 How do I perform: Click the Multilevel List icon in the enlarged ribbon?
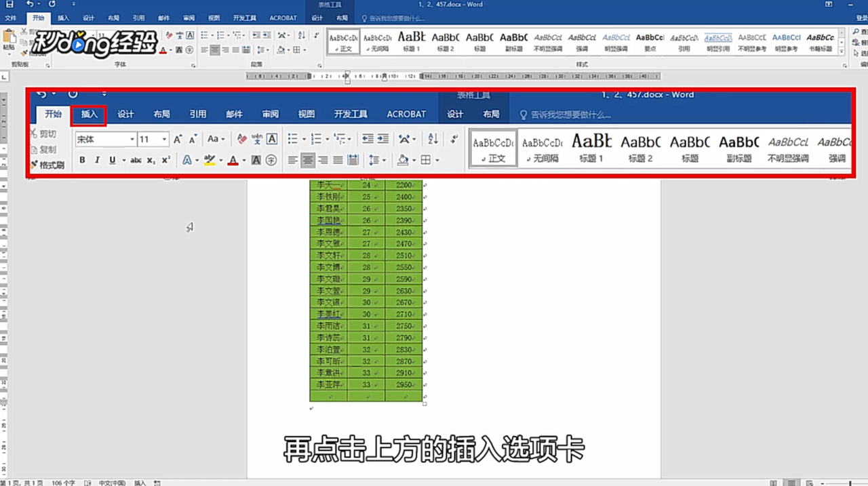click(x=339, y=139)
